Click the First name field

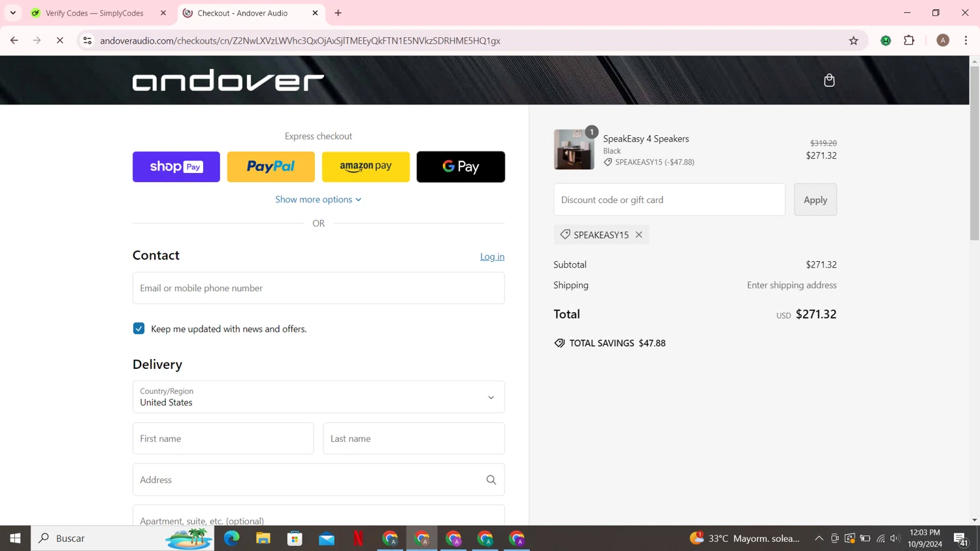click(223, 439)
